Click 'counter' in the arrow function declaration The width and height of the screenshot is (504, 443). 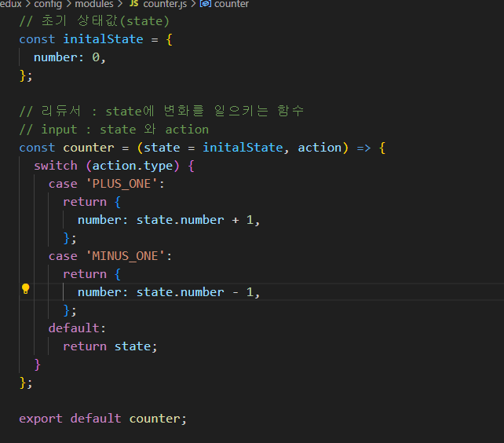coord(89,148)
